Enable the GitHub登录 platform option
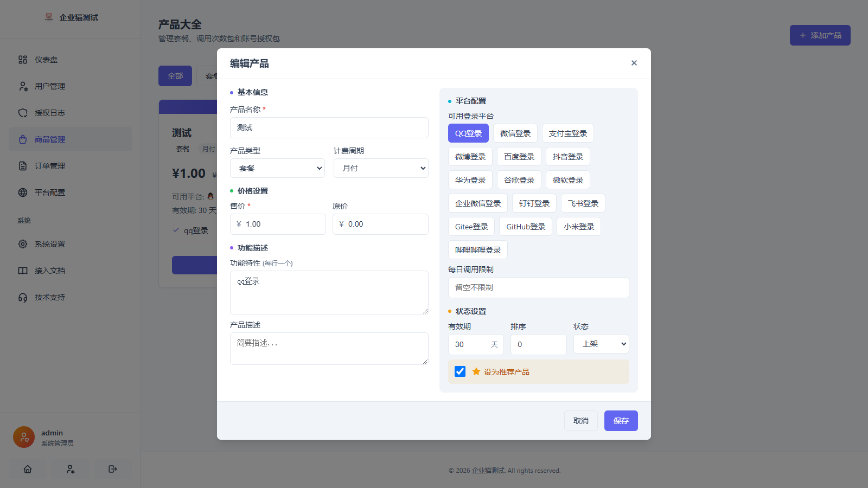The width and height of the screenshot is (868, 488). 526,227
